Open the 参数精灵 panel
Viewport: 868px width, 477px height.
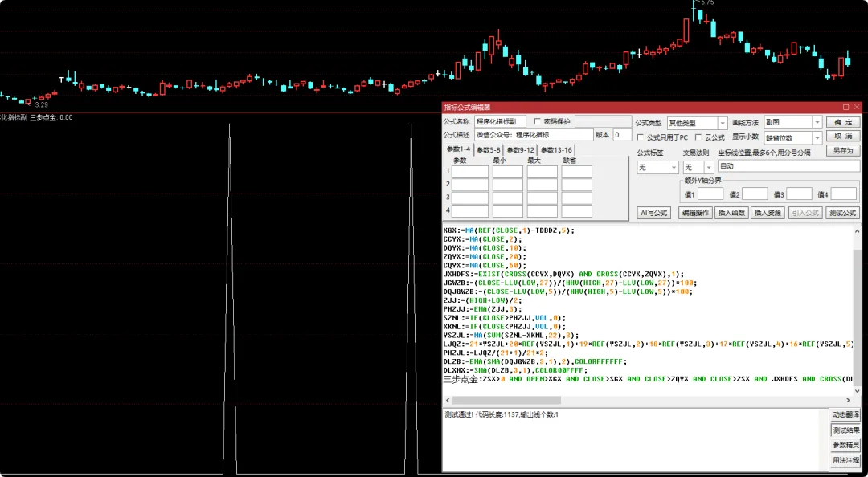[845, 445]
